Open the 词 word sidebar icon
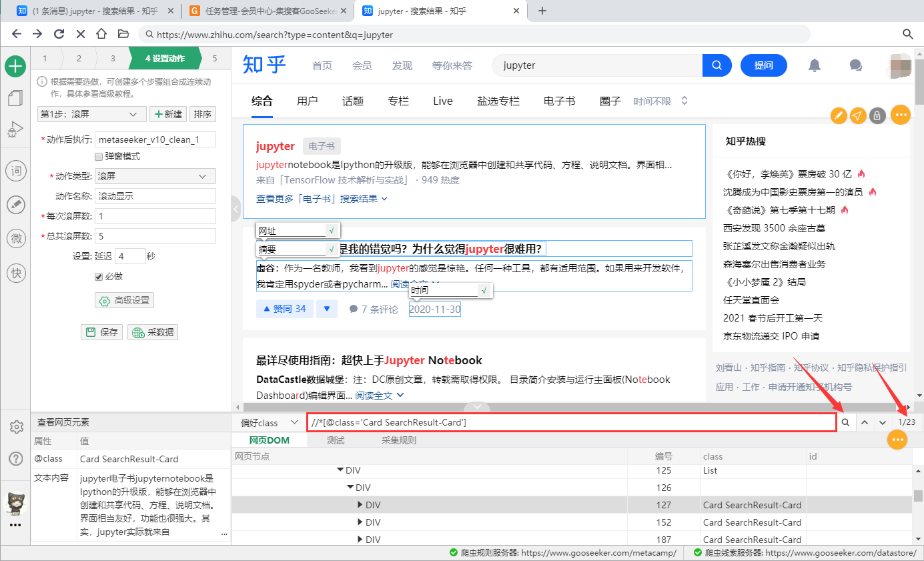 [x=15, y=171]
